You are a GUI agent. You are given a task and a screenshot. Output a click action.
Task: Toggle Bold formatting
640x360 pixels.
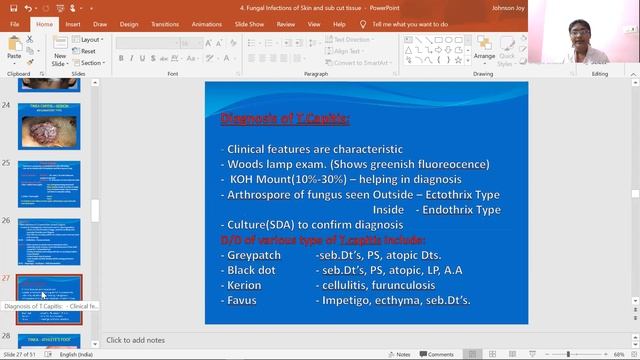coord(121,58)
